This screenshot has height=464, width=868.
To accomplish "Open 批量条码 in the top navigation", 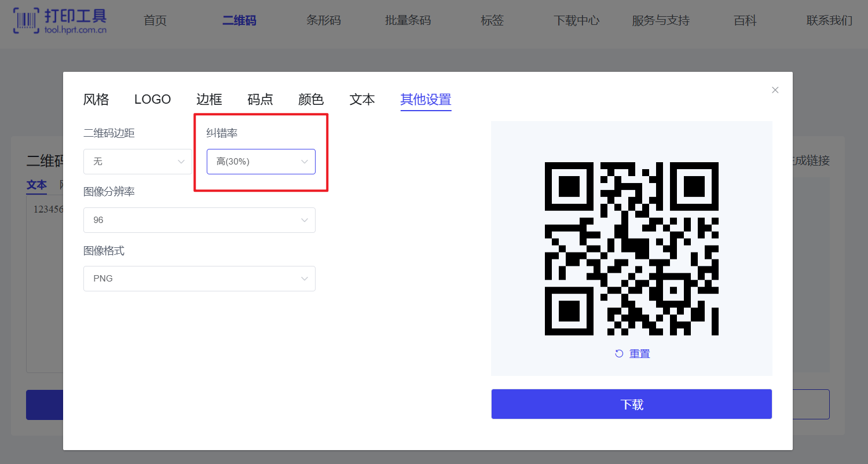I will (408, 21).
